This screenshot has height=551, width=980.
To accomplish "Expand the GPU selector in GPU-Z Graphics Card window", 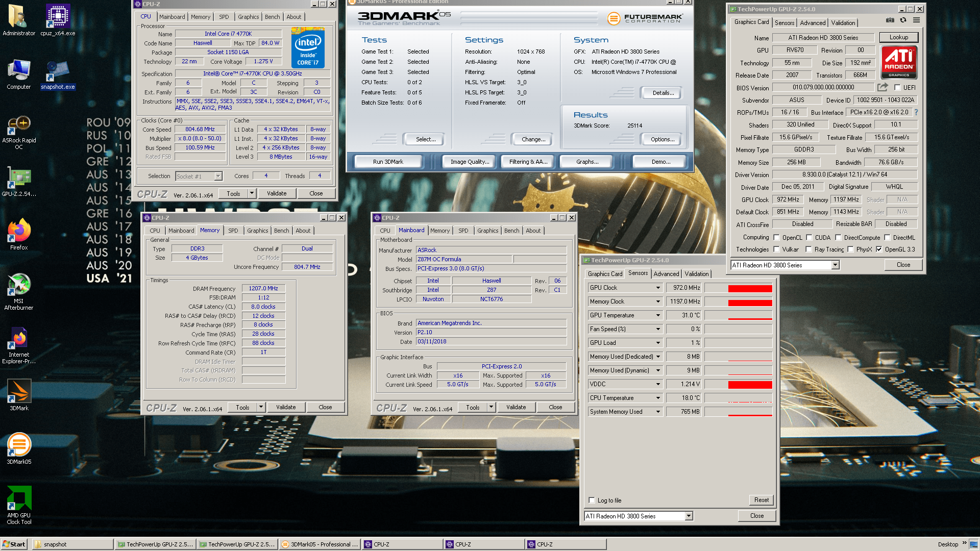I will click(x=835, y=265).
